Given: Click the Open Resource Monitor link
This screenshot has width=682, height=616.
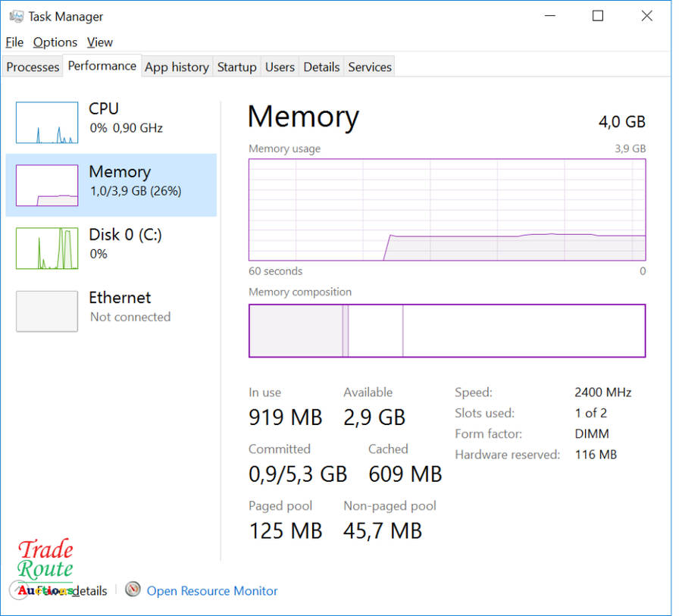Looking at the screenshot, I should click(x=212, y=591).
